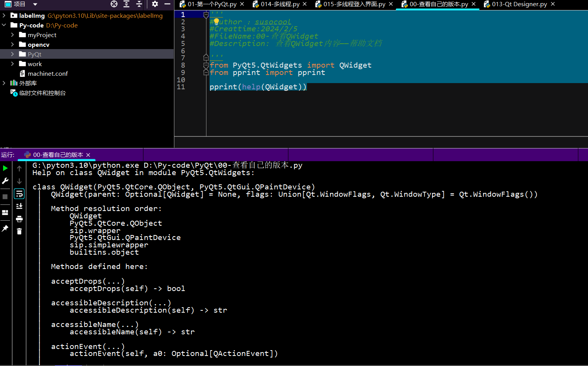Expand the work folder
Viewport: 588px width, 366px height.
(12, 64)
